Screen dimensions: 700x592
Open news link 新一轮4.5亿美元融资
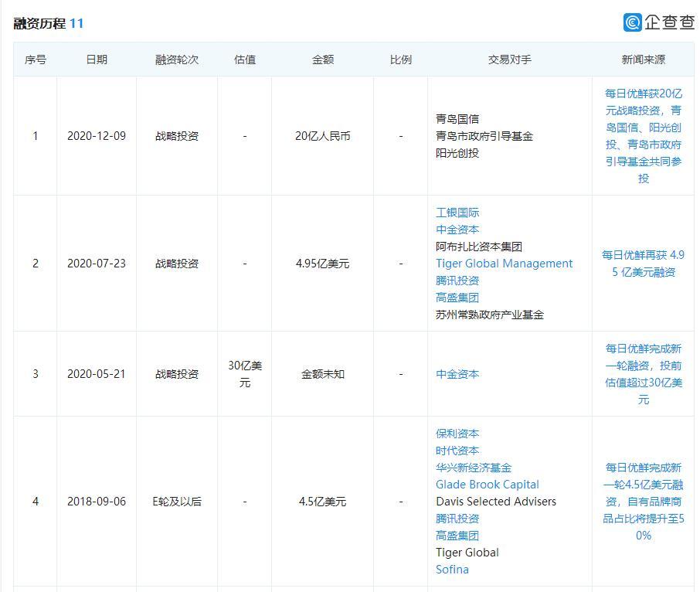tap(644, 502)
